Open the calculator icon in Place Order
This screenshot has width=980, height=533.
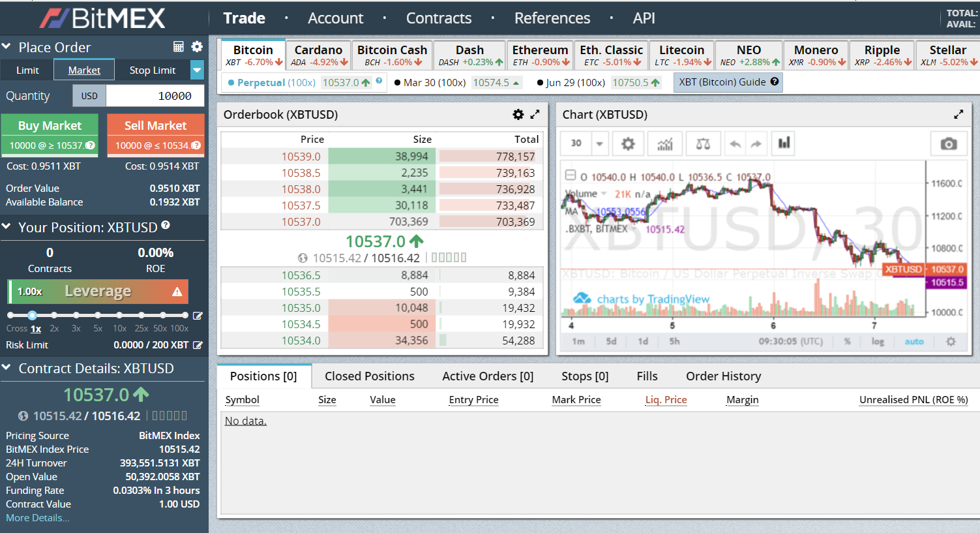[x=178, y=47]
